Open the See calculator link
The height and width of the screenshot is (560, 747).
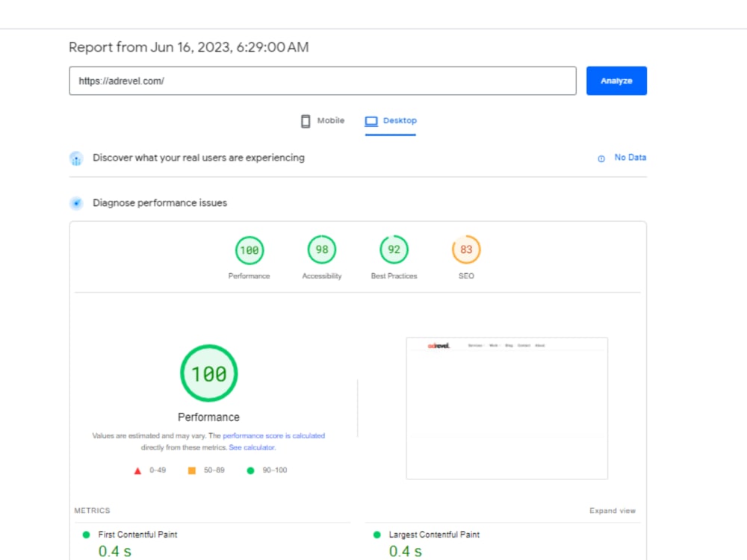point(252,447)
